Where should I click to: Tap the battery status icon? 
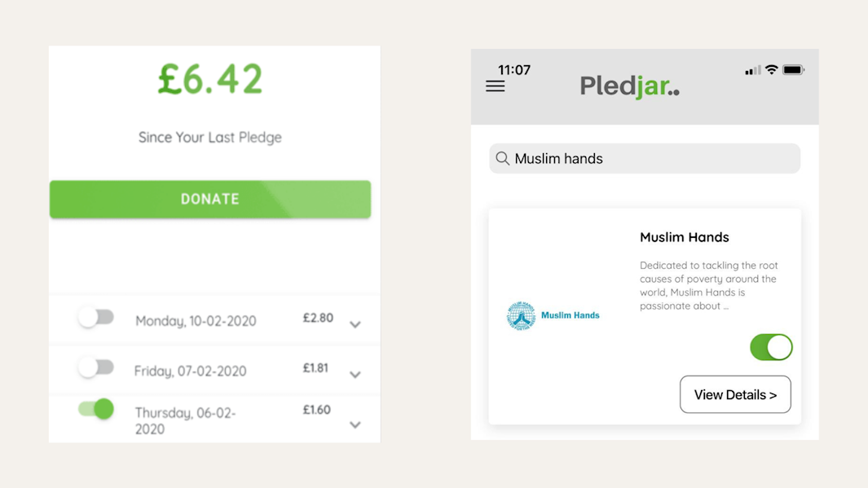point(793,70)
